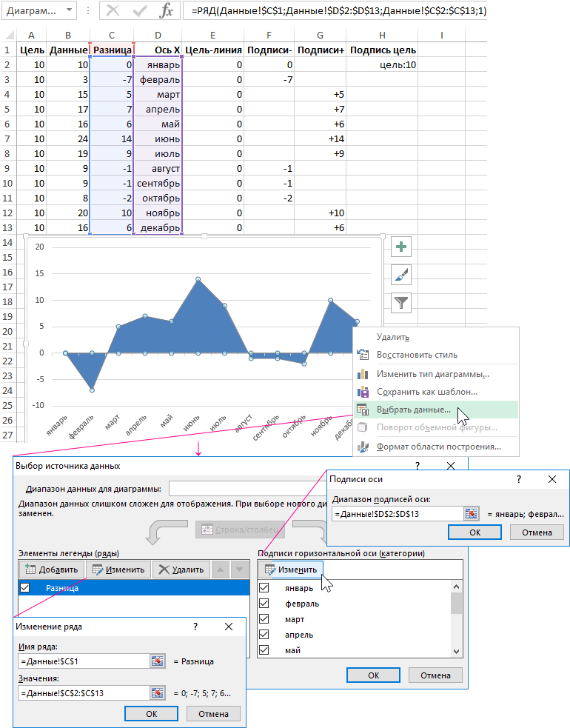
Task: Click range selector beside axis labels field
Action: point(472,513)
